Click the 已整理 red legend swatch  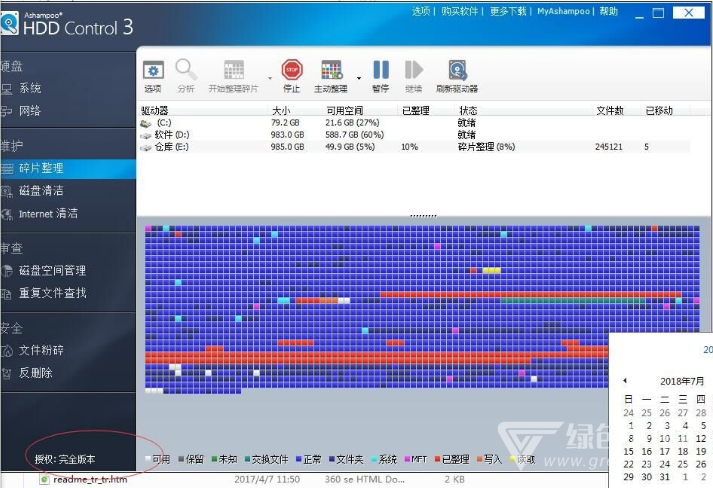point(438,459)
